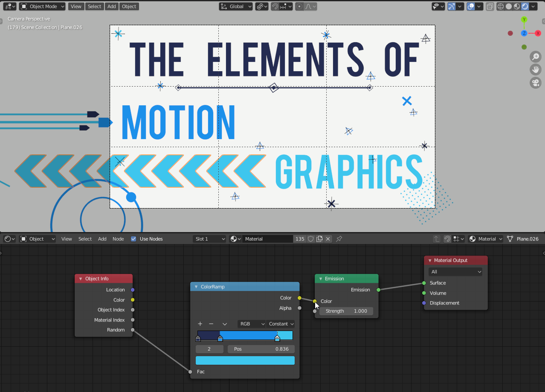Click the green Y axis gizmo

(524, 20)
